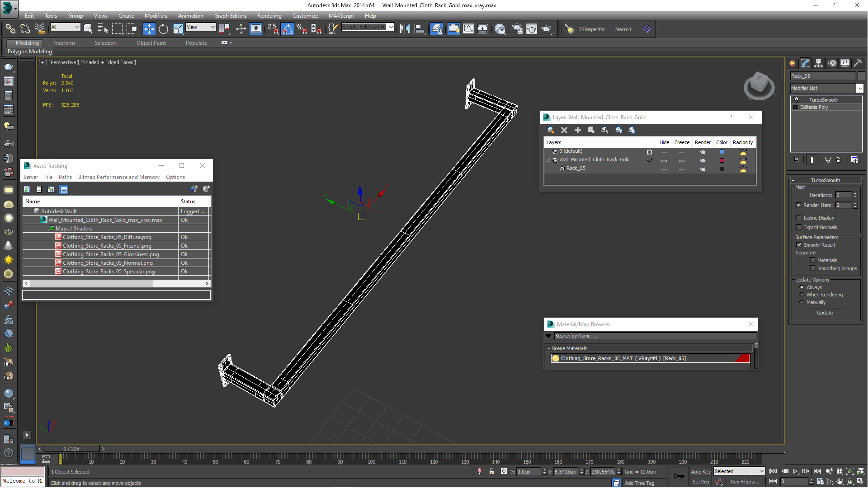
Task: Click the Play Animation button
Action: pos(795,471)
